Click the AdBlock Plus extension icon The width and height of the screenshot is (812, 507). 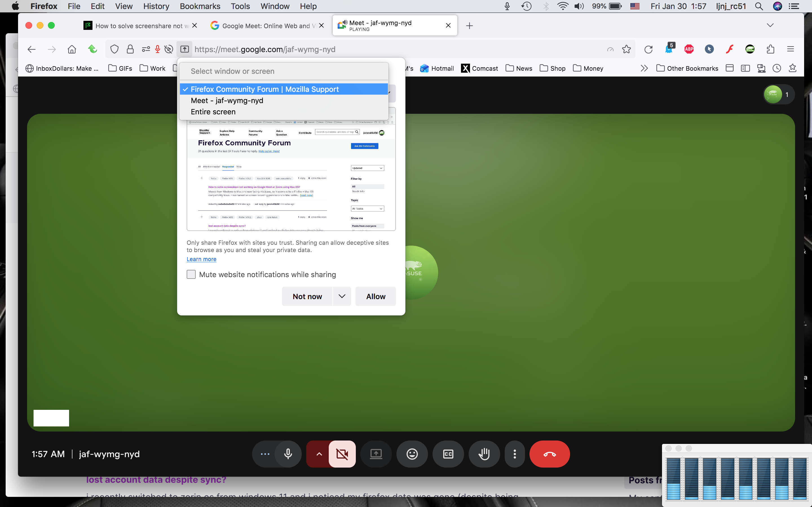(x=689, y=49)
